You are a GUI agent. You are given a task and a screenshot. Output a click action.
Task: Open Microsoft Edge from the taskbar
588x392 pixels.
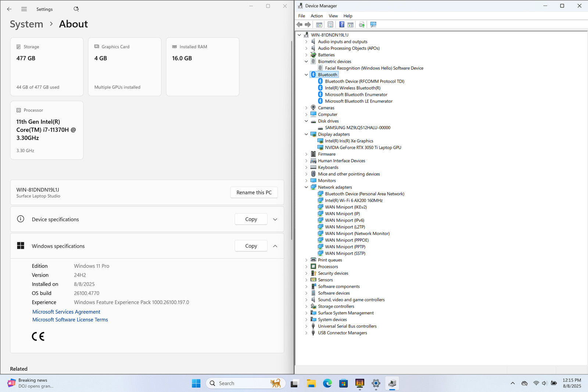(x=327, y=384)
